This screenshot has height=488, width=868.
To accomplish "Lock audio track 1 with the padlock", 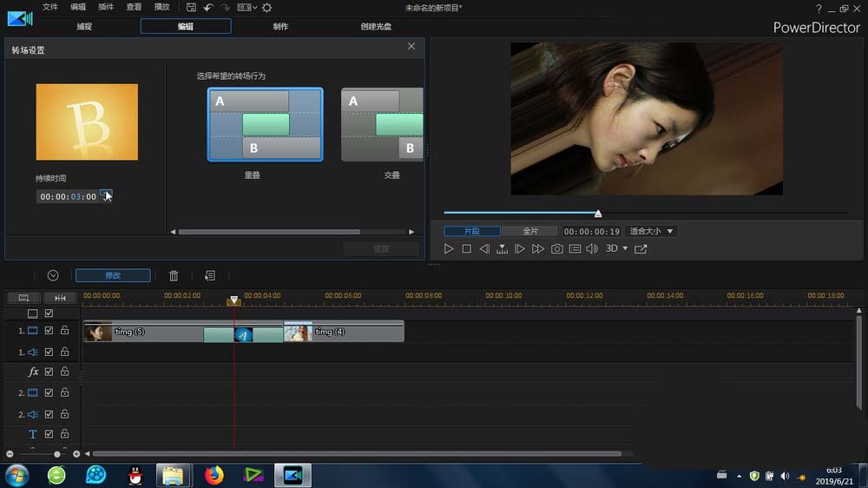I will pyautogui.click(x=64, y=352).
